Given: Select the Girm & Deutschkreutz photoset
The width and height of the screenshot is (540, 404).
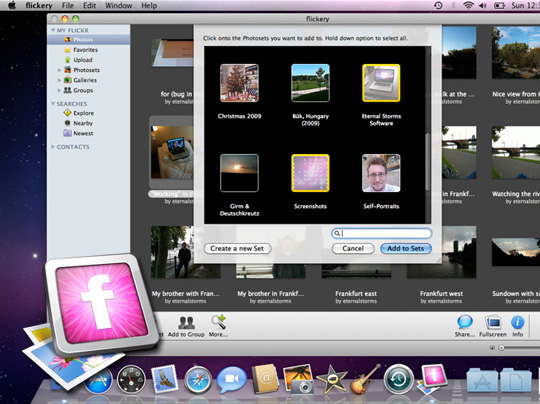Looking at the screenshot, I should [x=239, y=173].
